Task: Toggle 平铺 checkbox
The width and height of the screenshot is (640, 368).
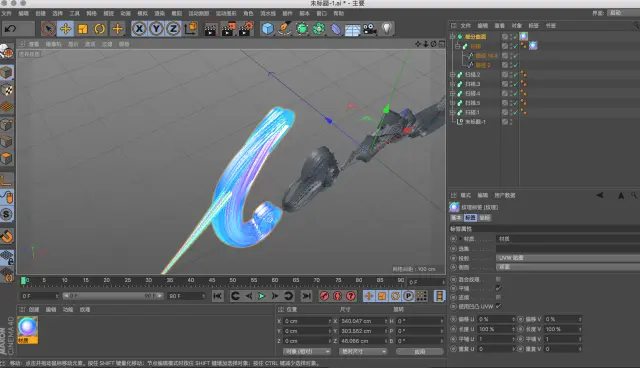Action: point(498,288)
